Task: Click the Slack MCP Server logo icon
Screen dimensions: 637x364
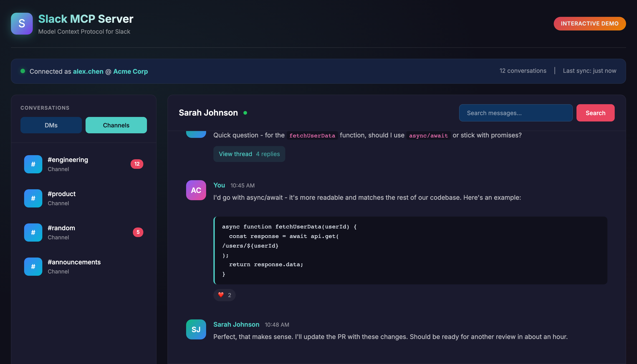Action: point(22,23)
